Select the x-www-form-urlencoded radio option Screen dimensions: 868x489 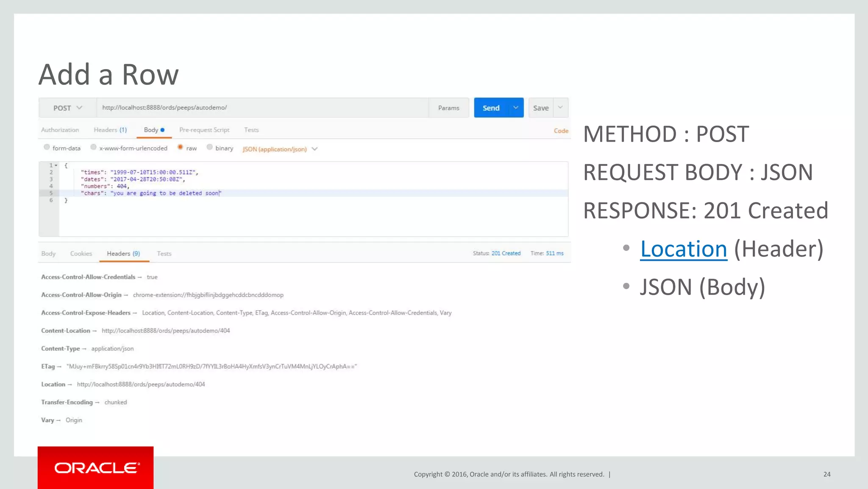93,147
